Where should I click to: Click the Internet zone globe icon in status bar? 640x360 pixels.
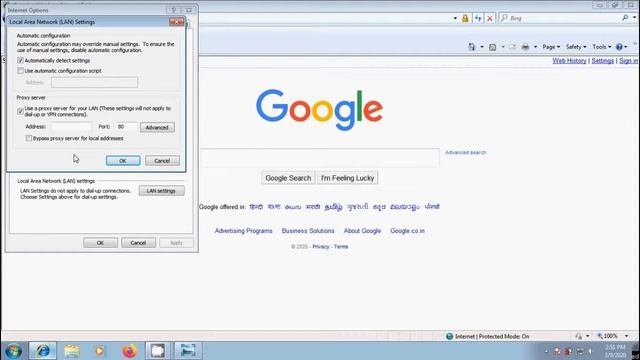click(x=449, y=336)
